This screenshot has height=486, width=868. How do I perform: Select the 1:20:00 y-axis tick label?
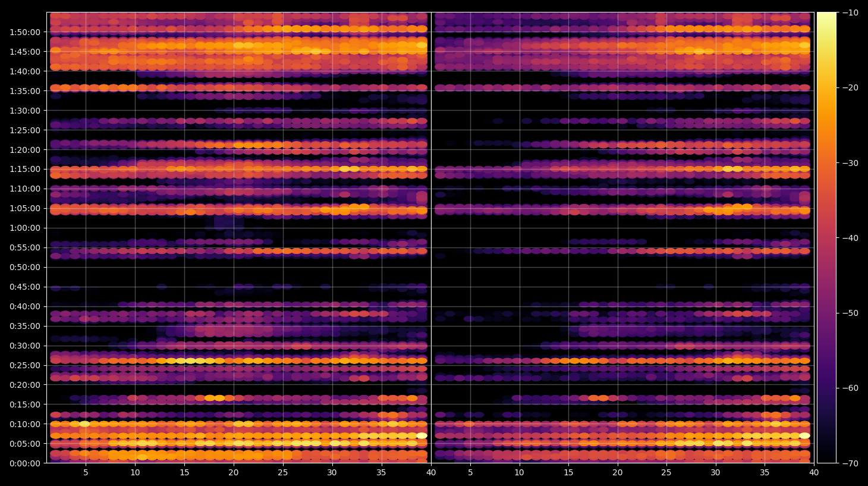(25, 150)
